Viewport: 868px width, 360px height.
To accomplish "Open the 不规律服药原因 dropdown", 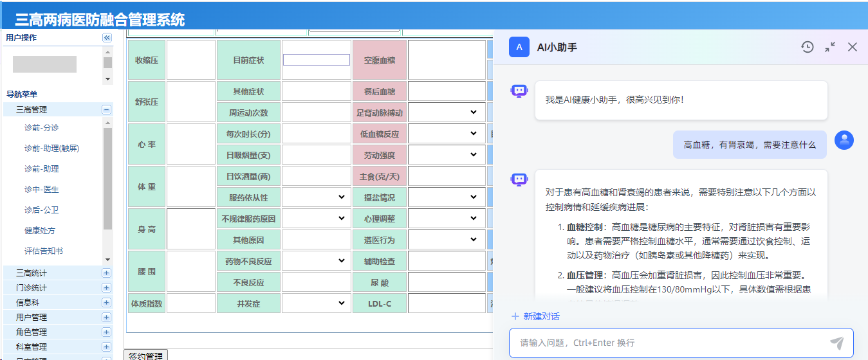I will point(316,219).
